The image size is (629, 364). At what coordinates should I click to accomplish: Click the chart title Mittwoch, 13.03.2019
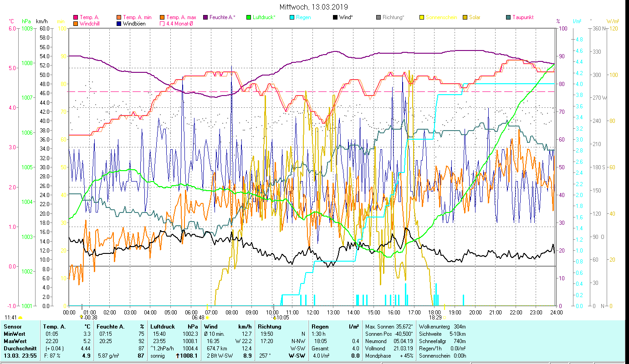314,7
